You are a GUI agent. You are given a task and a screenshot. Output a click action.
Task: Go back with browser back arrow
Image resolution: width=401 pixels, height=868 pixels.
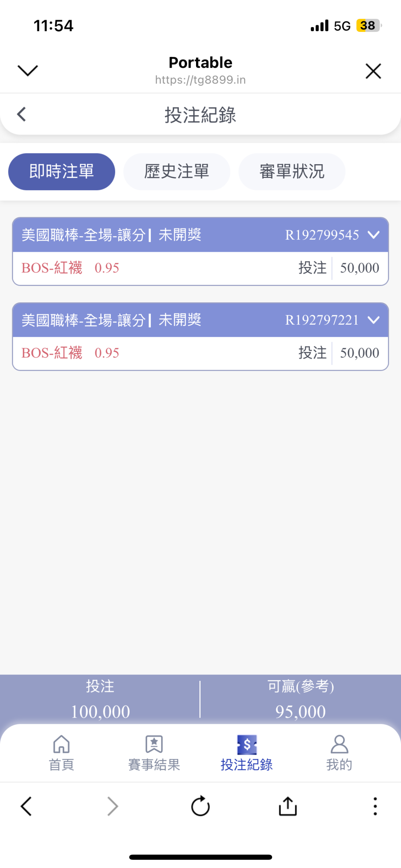coord(26,806)
